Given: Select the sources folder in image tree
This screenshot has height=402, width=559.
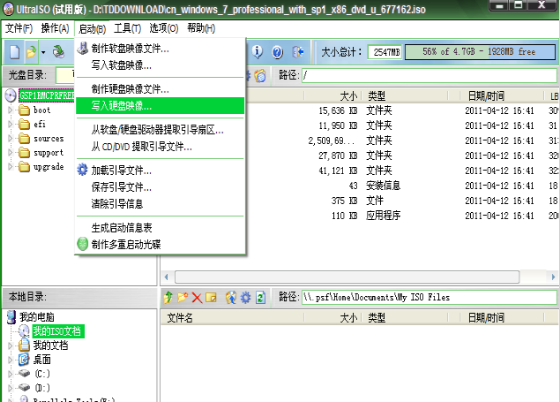Looking at the screenshot, I should [x=48, y=138].
